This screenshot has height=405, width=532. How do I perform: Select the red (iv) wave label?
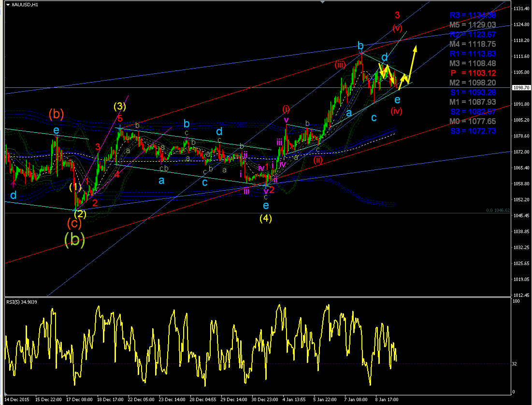pos(396,111)
